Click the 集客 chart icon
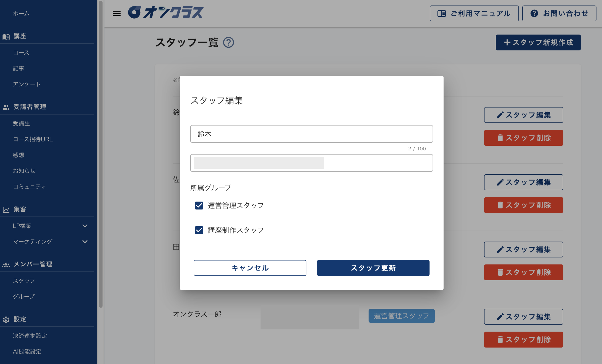The height and width of the screenshot is (364, 602). tap(6, 210)
